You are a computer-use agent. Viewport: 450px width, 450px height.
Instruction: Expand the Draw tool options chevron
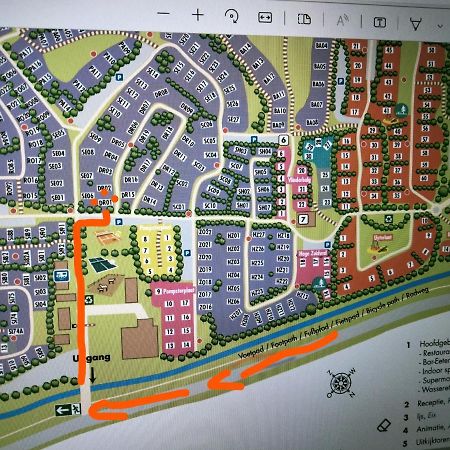tap(441, 26)
